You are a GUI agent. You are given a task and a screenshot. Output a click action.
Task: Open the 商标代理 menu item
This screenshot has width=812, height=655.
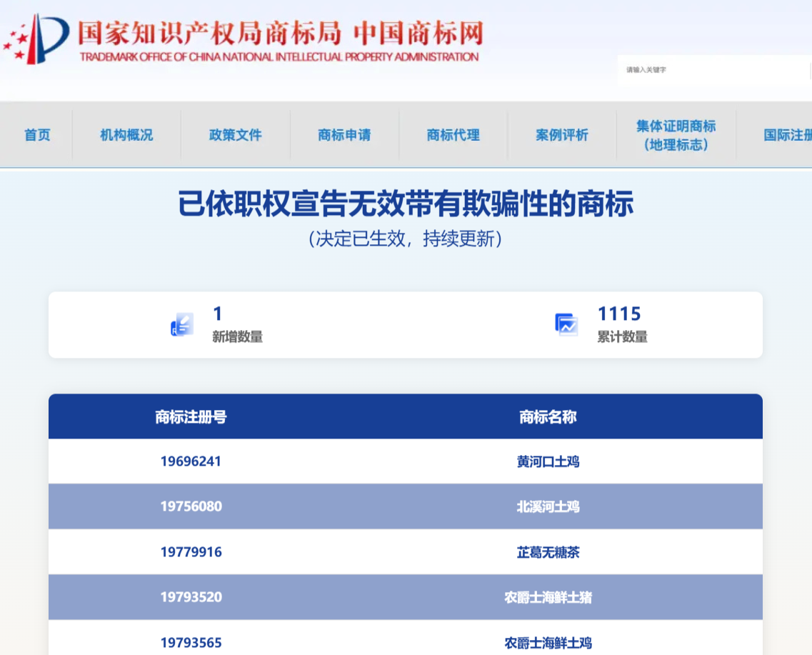pos(453,135)
